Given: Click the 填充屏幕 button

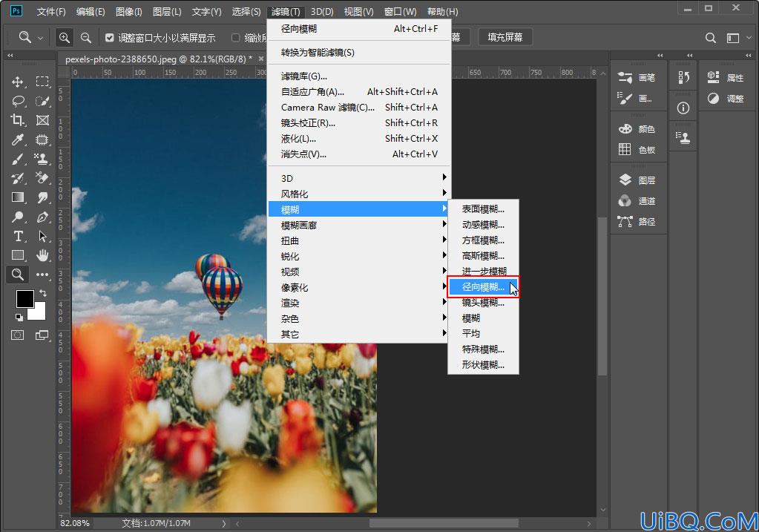Looking at the screenshot, I should pos(505,37).
